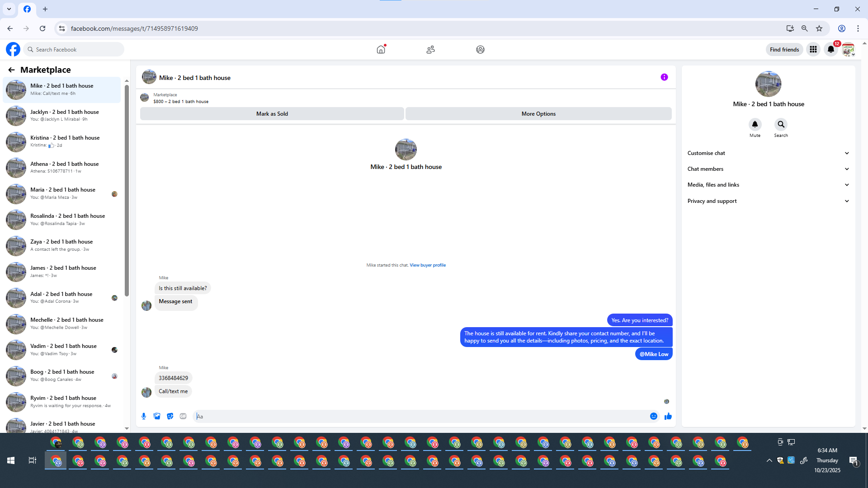Go to the Facebook Home tab
Image resolution: width=868 pixels, height=488 pixels.
coord(381,50)
